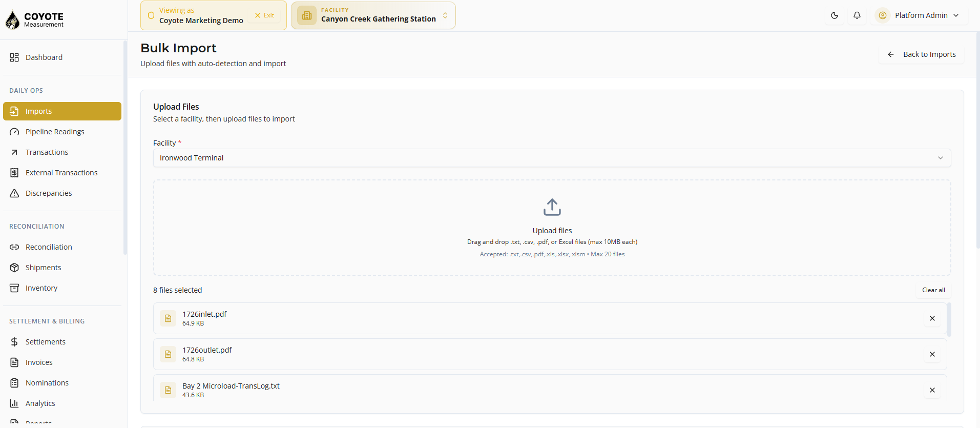Open the Canyon Creek Gathering Station facility switcher
980x428 pixels.
[373, 15]
